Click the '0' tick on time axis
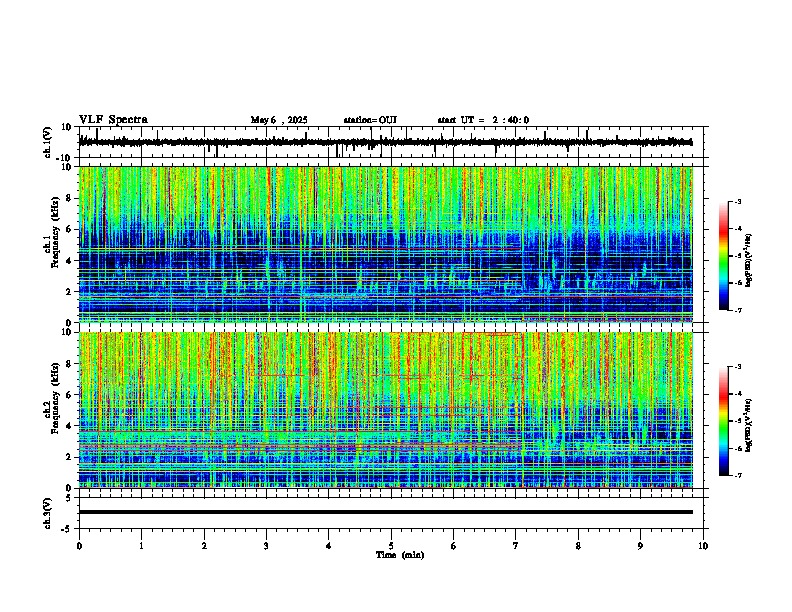Screen dimensions: 792x612 coord(79,545)
